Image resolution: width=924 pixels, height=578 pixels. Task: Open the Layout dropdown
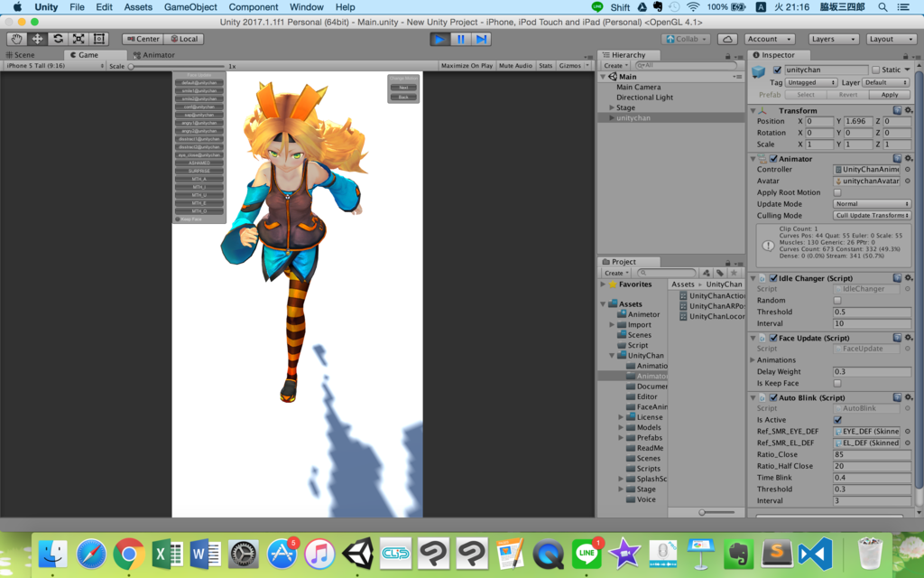pos(891,39)
